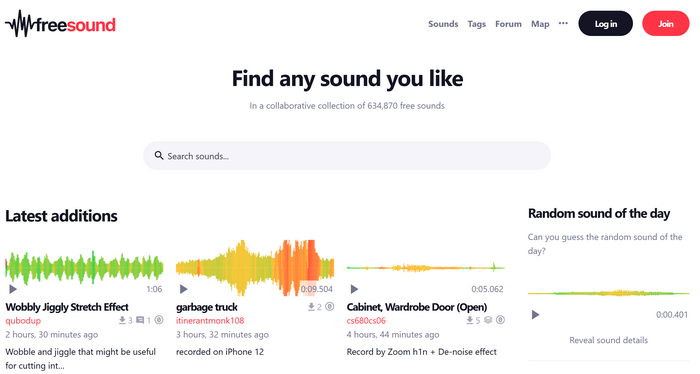
Task: Click the '634,870 free sounds' subtitle
Action: [x=347, y=106]
